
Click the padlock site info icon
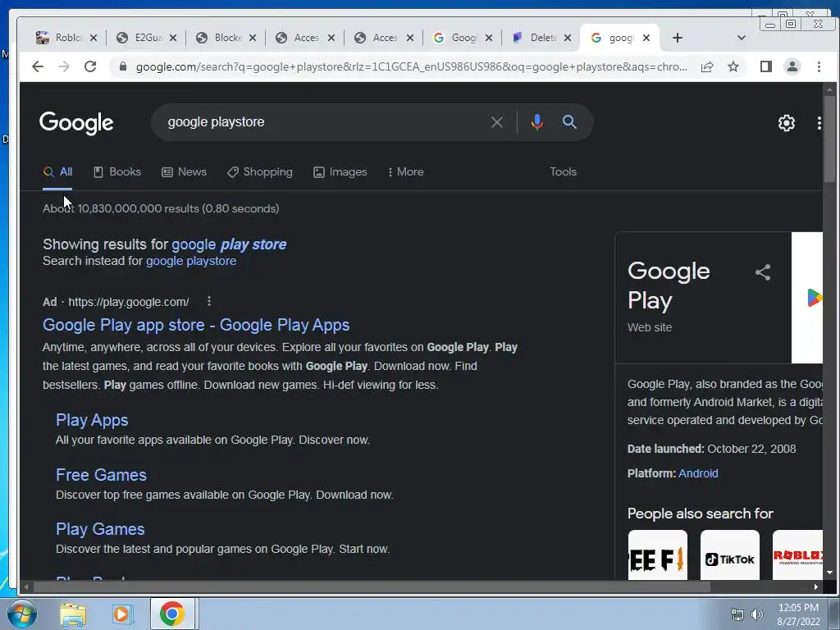coord(123,66)
